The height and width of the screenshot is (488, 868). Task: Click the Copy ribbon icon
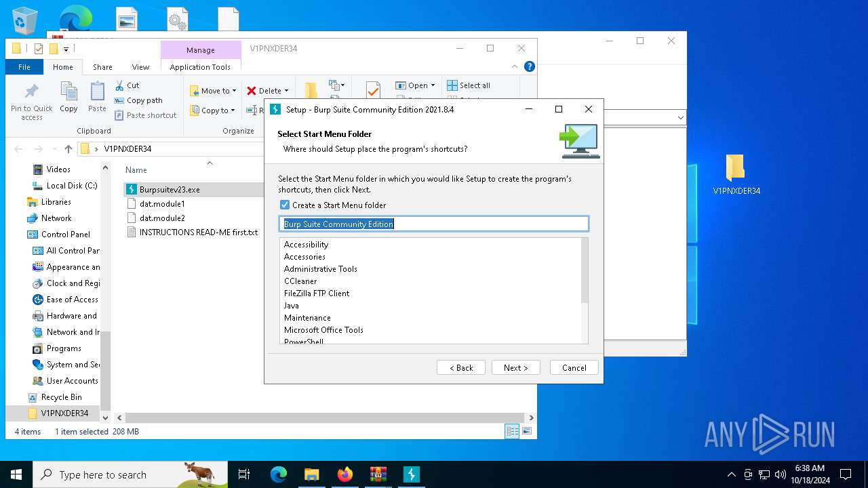(68, 97)
